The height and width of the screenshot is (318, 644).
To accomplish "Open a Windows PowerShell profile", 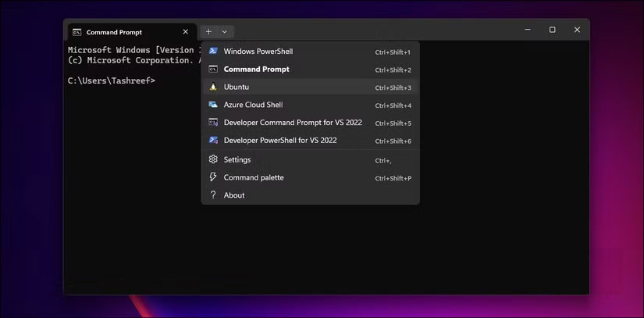I will (310, 52).
